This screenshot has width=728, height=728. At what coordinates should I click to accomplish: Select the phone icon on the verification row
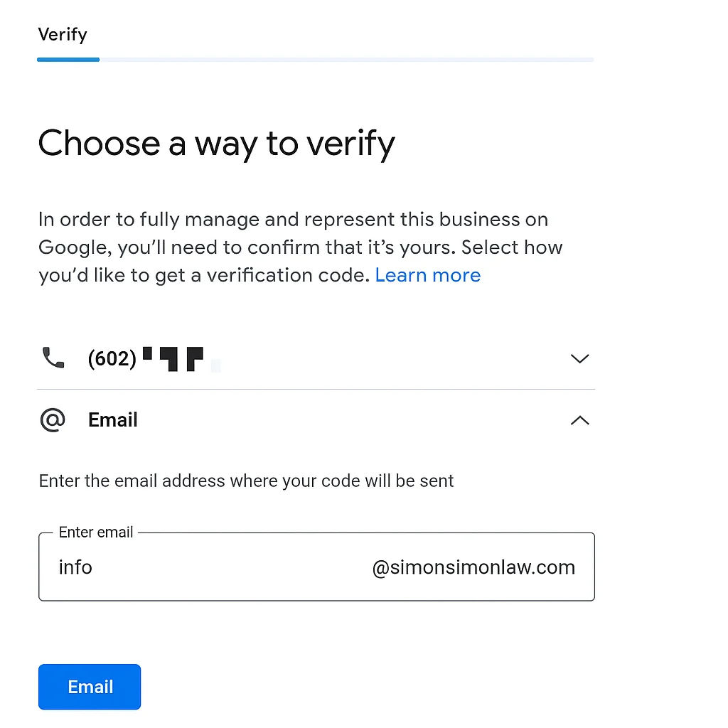53,358
